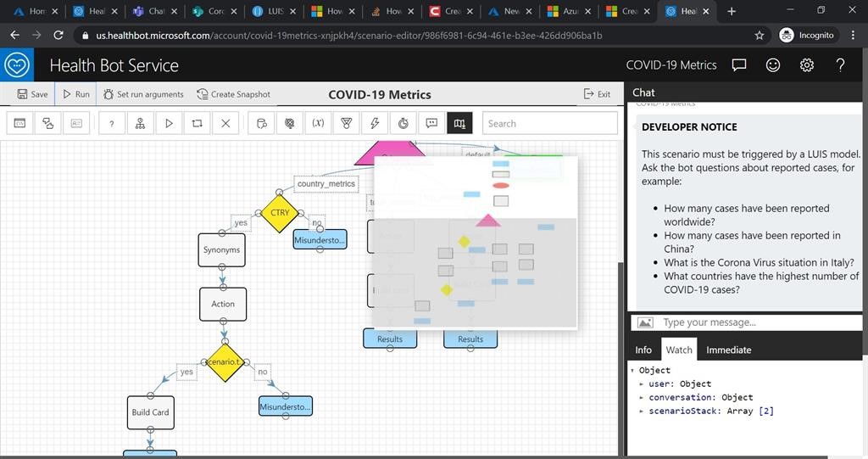Click the browser address bar URL
The width and height of the screenshot is (868, 459).
point(348,36)
